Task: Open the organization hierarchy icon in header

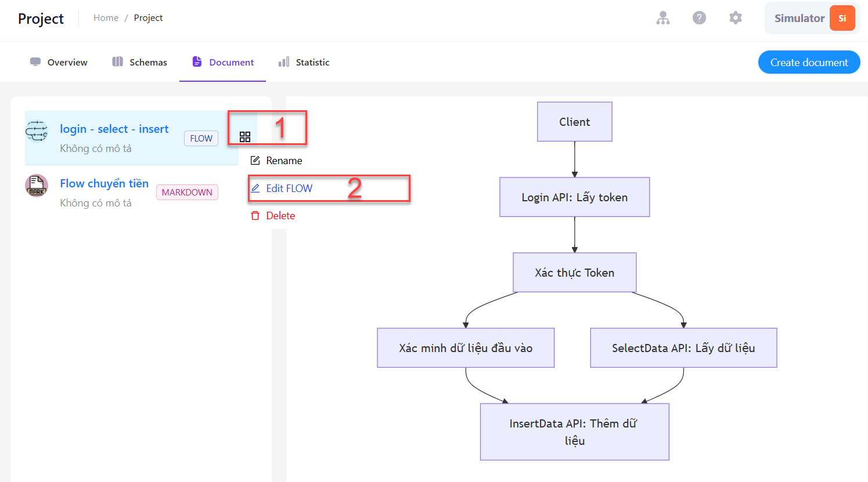Action: pyautogui.click(x=663, y=18)
